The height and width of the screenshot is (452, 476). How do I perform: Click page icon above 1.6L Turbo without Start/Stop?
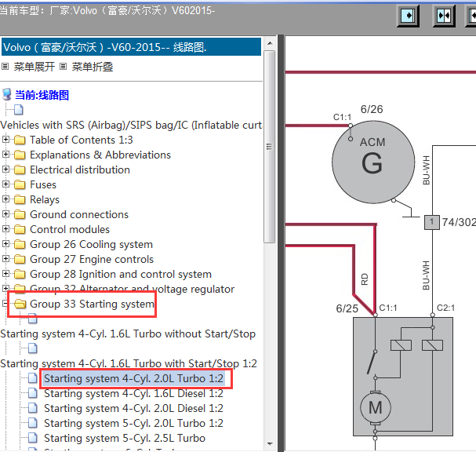tap(33, 319)
